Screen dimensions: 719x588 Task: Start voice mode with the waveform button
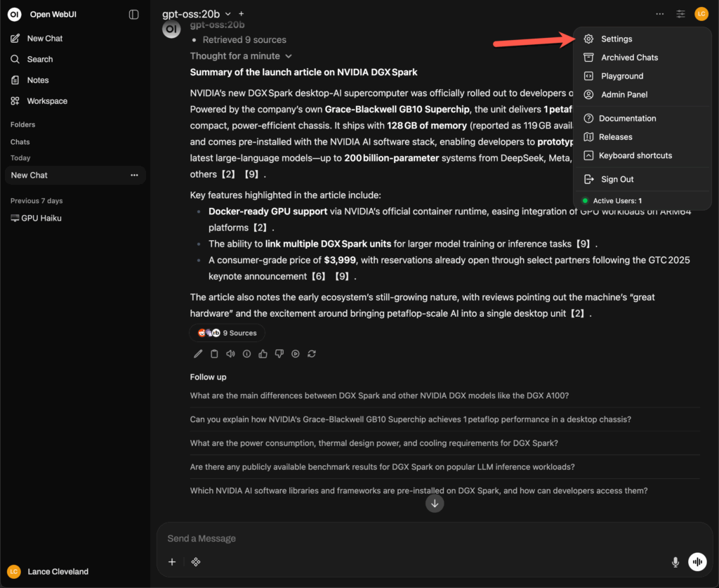pyautogui.click(x=697, y=562)
